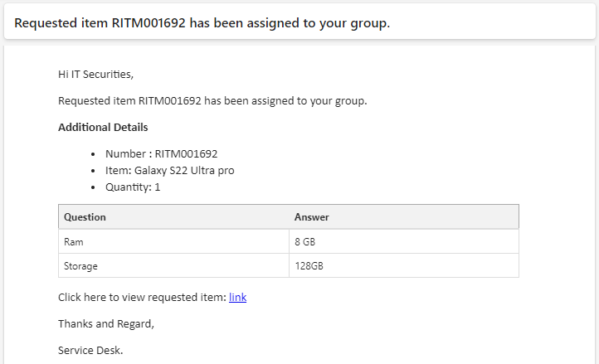Click the 'Click here to view requested item' text
599x364 pixels.
pos(142,297)
